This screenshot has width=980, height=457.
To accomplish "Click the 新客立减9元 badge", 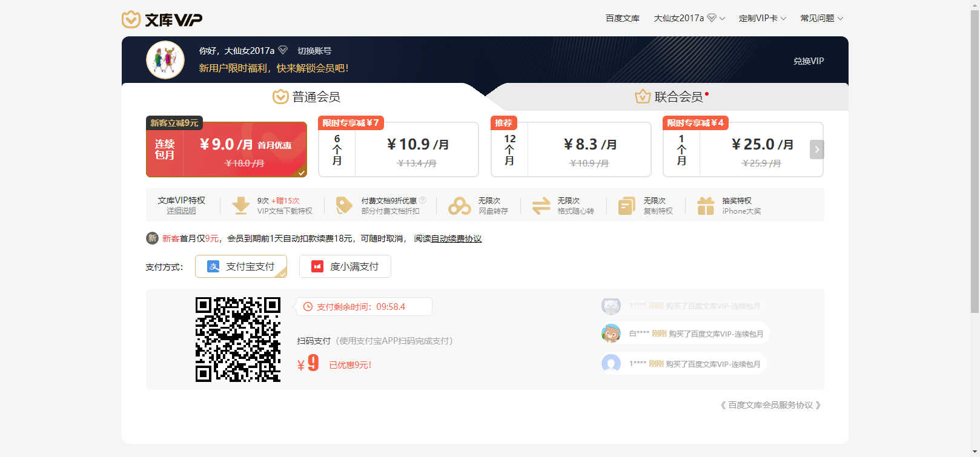I will (174, 123).
